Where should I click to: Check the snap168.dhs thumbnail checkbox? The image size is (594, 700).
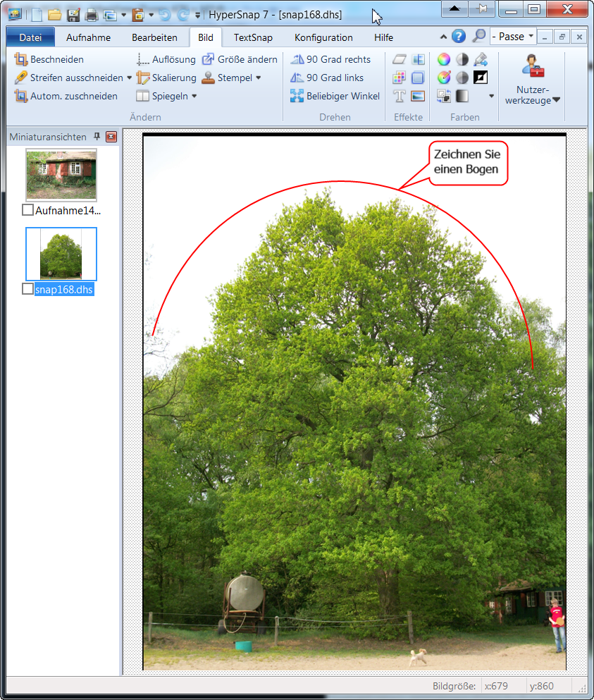click(27, 289)
